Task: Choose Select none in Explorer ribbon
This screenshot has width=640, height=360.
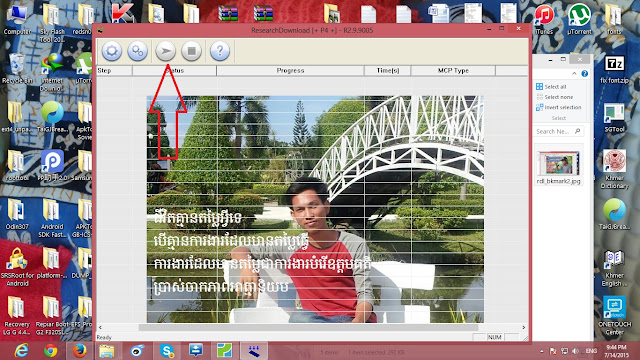Action: coord(554,97)
